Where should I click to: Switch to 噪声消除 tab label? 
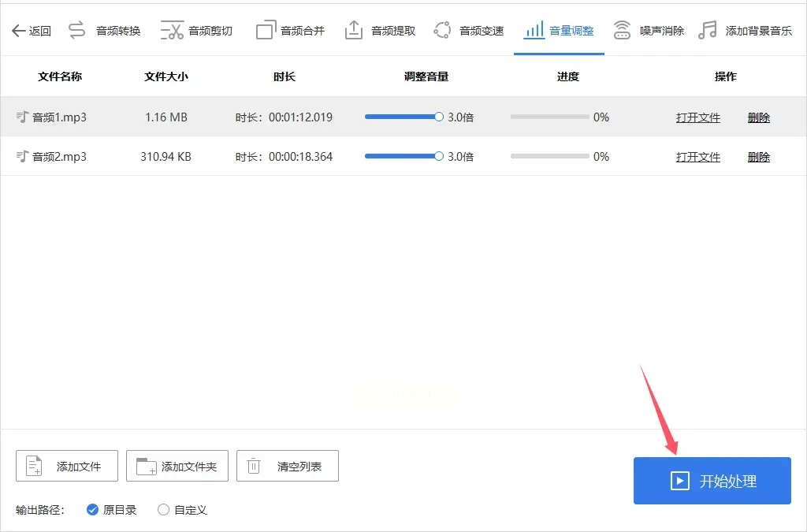(x=662, y=31)
